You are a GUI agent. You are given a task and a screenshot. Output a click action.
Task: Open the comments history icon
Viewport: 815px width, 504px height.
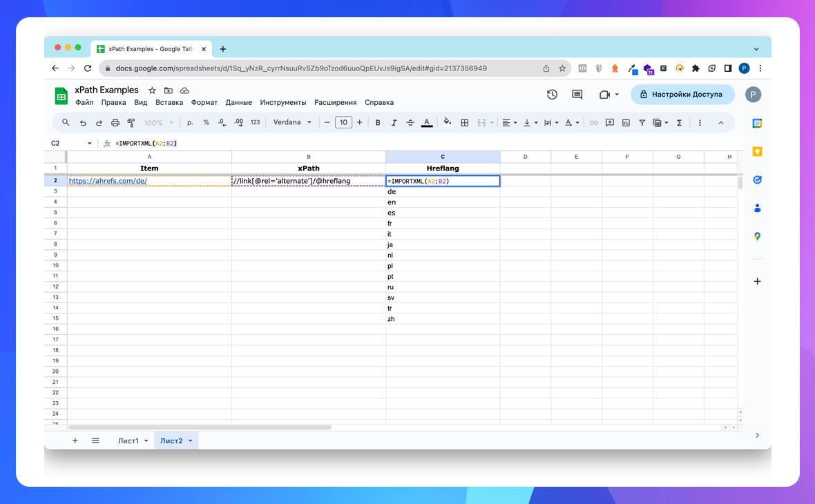click(x=577, y=95)
